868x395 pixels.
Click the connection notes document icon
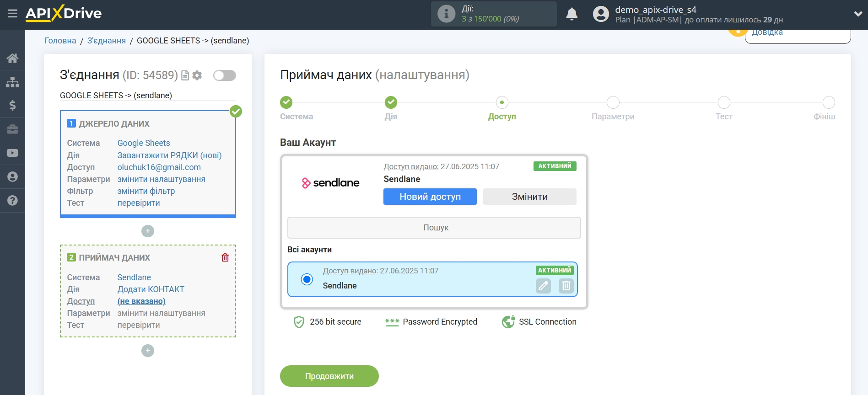[x=185, y=75]
